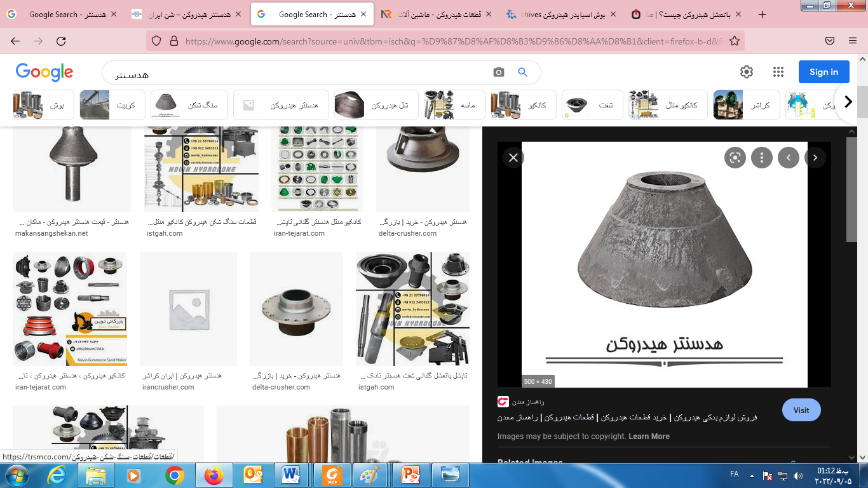Go to the previous preview image
The image size is (868, 488).
pos(789,158)
